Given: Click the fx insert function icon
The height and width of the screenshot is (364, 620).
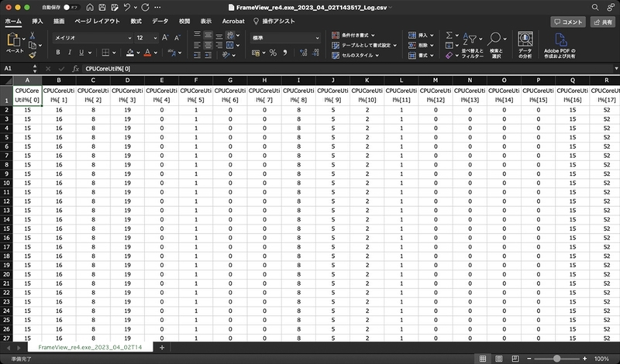Looking at the screenshot, I should click(75, 69).
